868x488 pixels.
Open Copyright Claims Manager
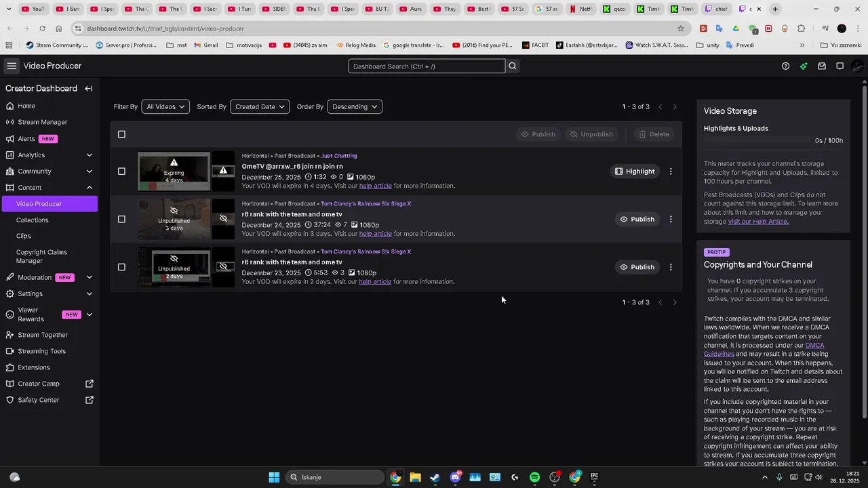point(41,256)
